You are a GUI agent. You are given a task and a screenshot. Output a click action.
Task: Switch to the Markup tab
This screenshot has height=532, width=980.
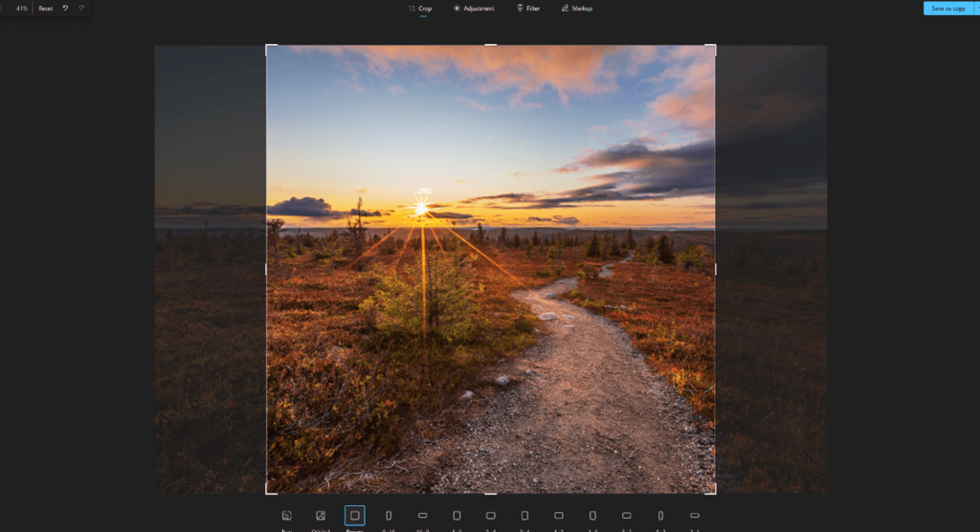(x=577, y=8)
